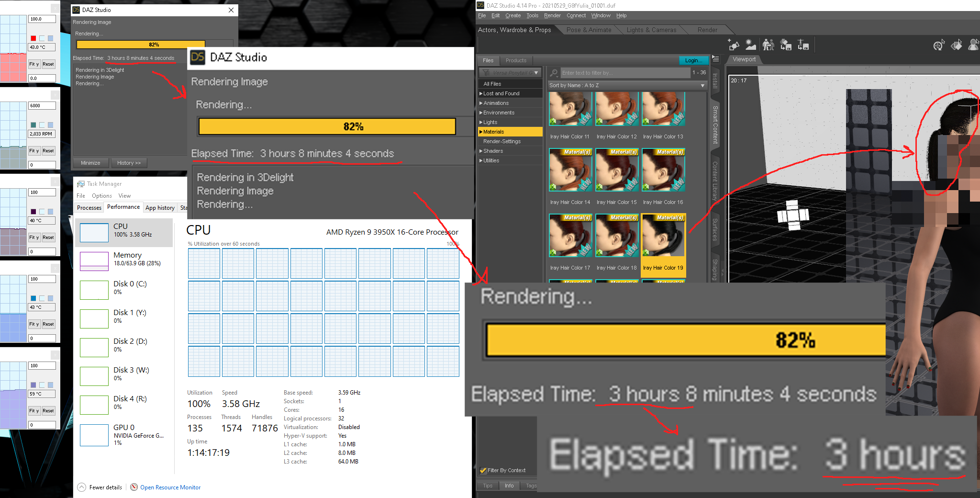Select Render-Settings in the category list
This screenshot has height=498, width=980.
tap(510, 141)
